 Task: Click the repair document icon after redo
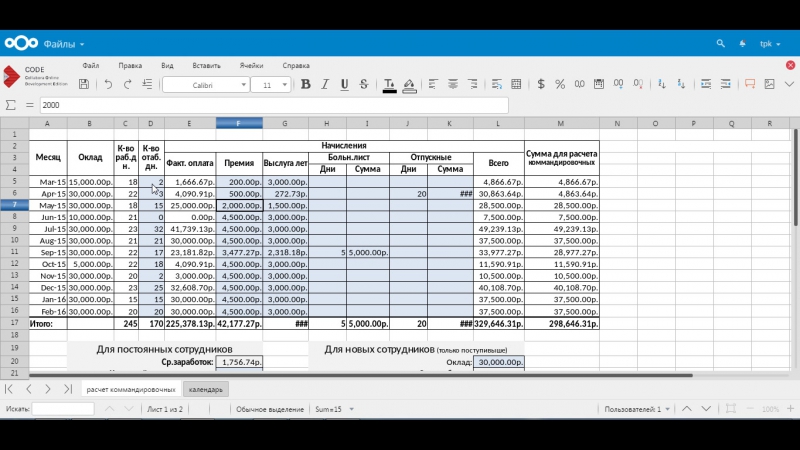(x=147, y=85)
